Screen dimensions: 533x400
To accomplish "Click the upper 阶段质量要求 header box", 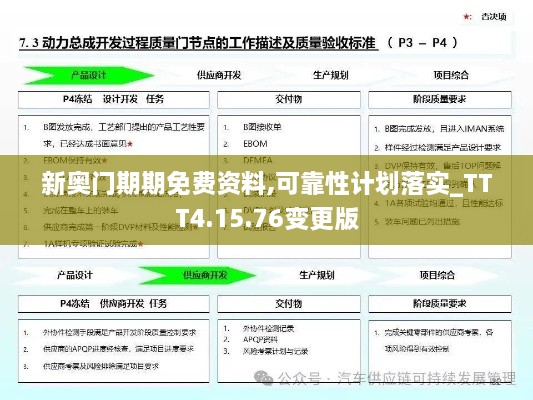I will (x=440, y=100).
